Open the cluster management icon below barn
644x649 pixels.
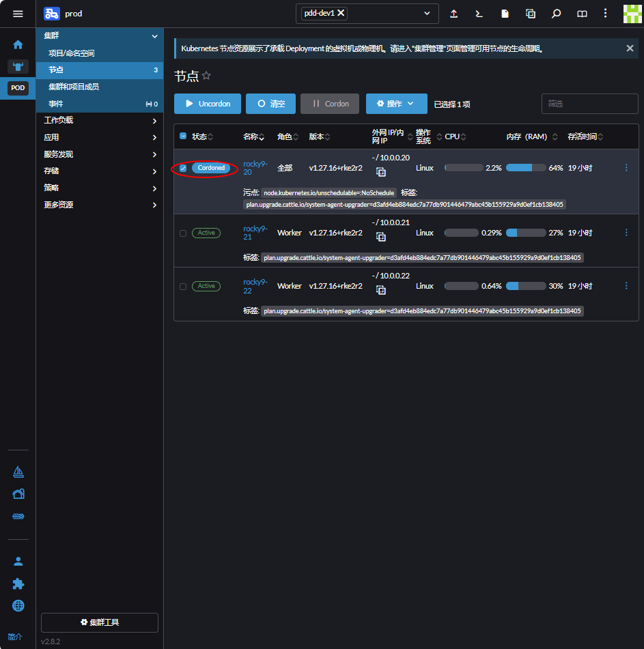point(18,516)
